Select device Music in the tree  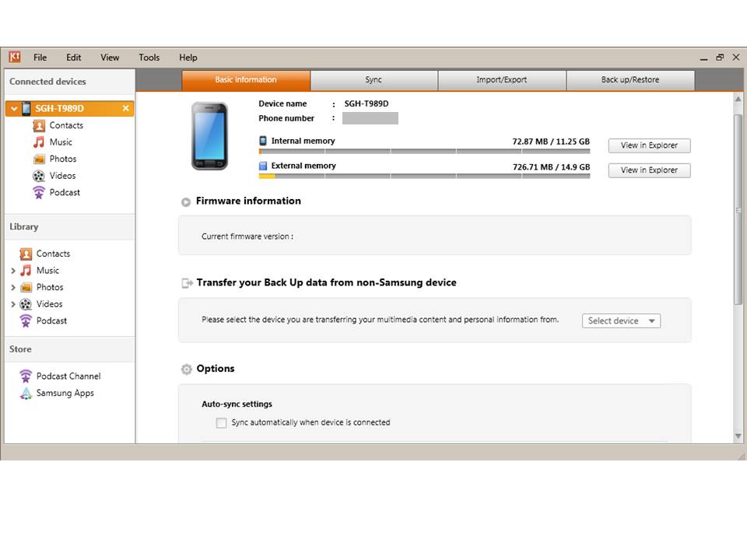pos(61,142)
